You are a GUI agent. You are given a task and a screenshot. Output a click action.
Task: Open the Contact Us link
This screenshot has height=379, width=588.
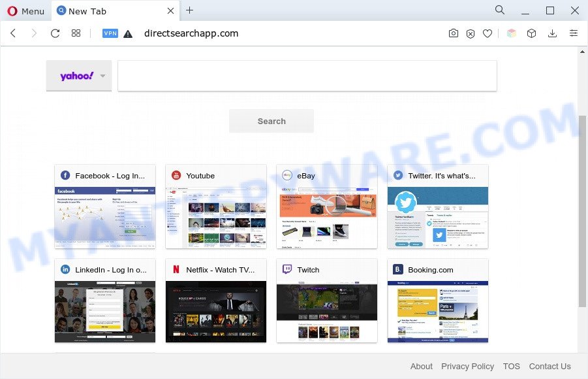(549, 366)
